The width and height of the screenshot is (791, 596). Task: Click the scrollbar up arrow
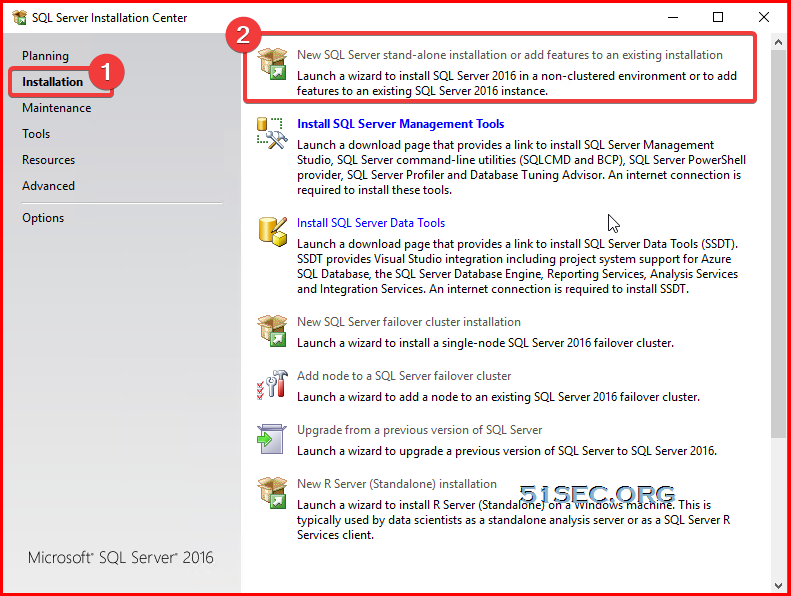coord(777,43)
